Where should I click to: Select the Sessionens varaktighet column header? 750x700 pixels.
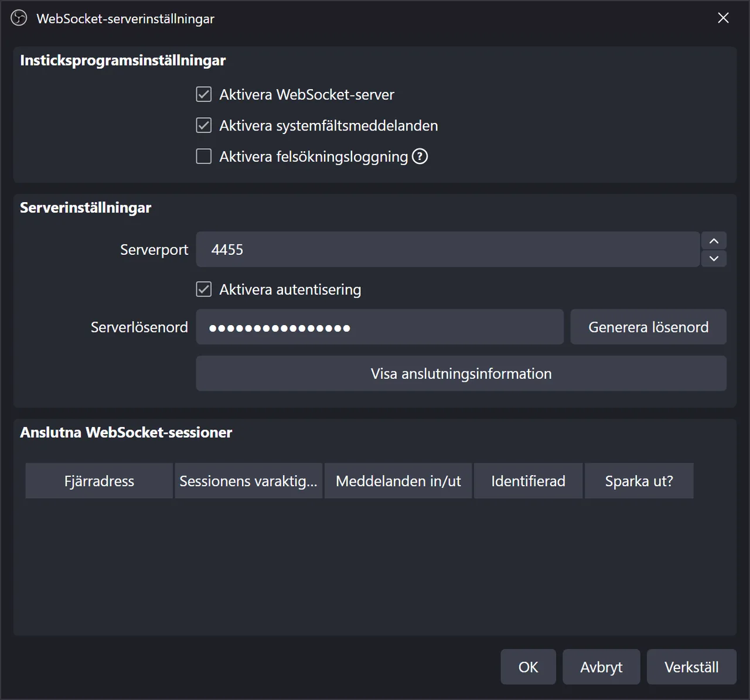248,481
